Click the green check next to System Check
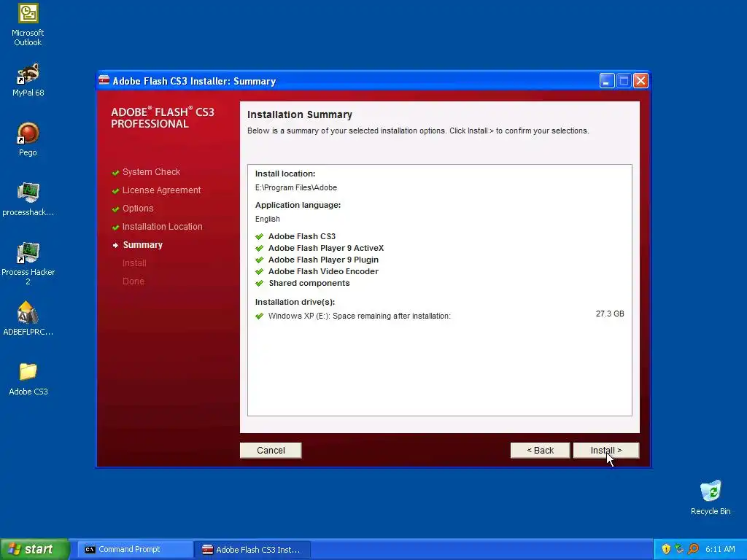 (115, 172)
